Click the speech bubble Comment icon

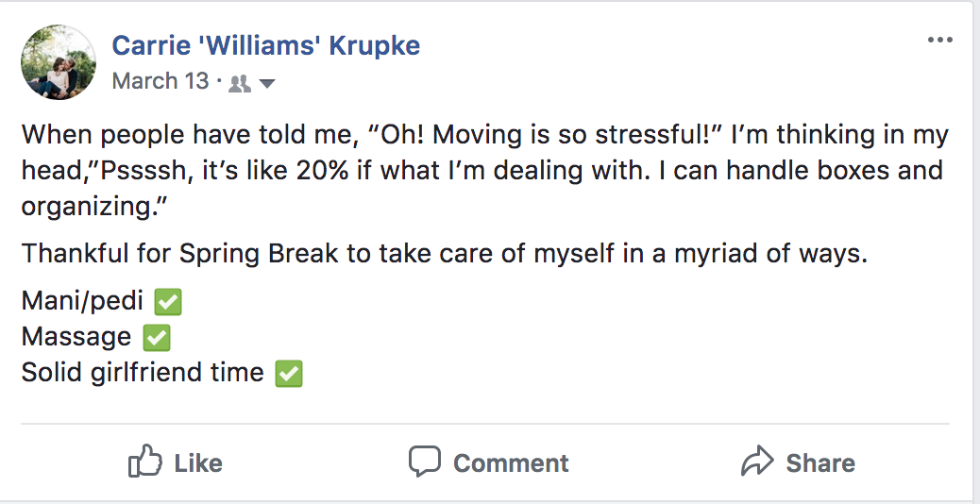[x=425, y=462]
